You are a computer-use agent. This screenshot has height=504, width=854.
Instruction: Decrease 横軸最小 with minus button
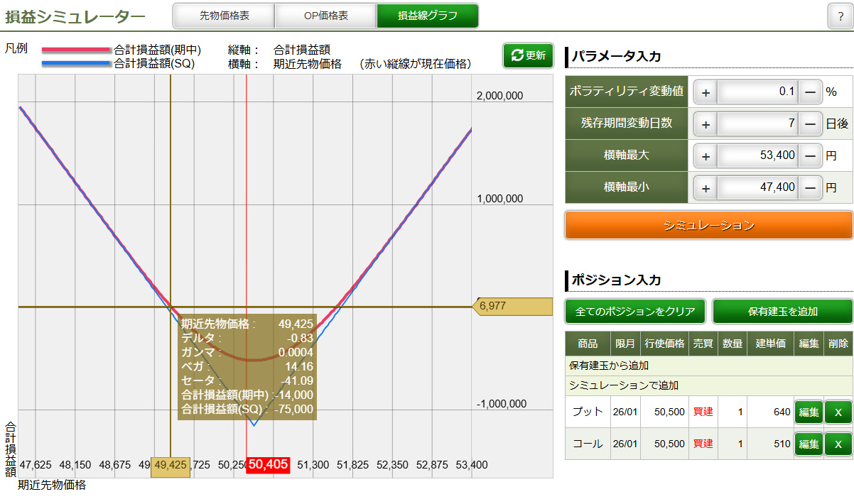coord(810,188)
